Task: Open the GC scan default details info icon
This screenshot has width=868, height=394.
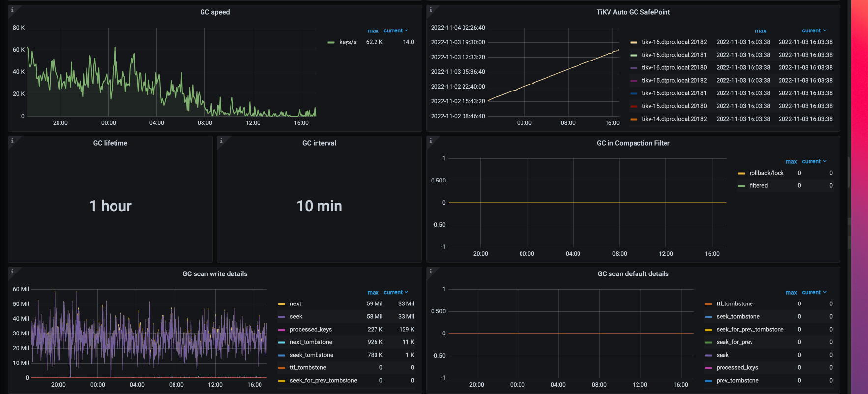Action: (431, 271)
